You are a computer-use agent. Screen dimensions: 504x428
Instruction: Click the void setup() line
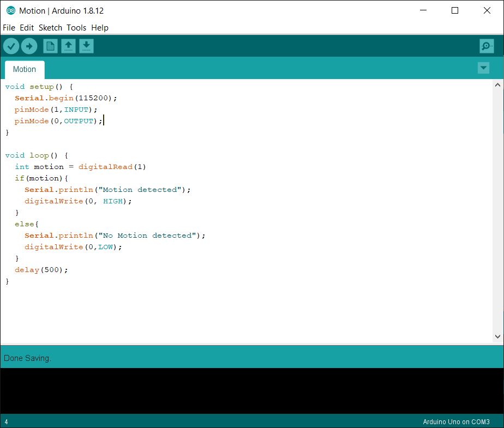(39, 87)
